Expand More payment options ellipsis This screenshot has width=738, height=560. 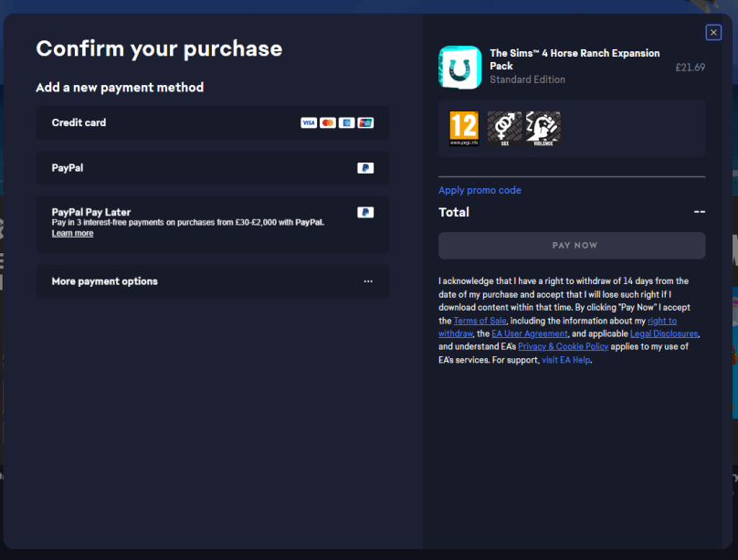[368, 281]
